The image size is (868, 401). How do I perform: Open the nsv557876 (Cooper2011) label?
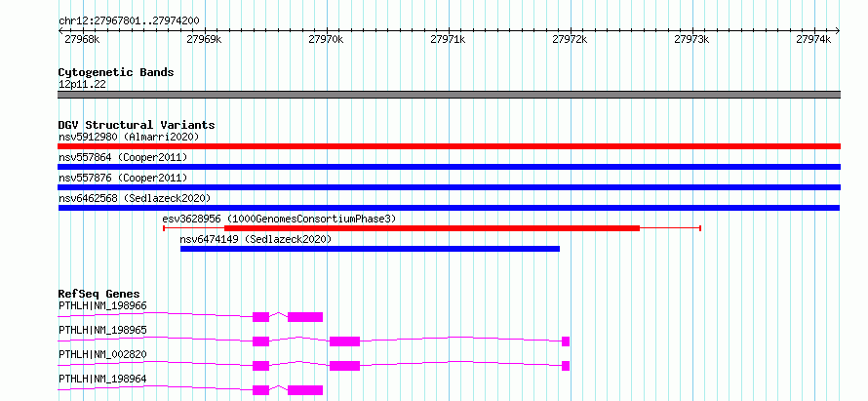(123, 178)
